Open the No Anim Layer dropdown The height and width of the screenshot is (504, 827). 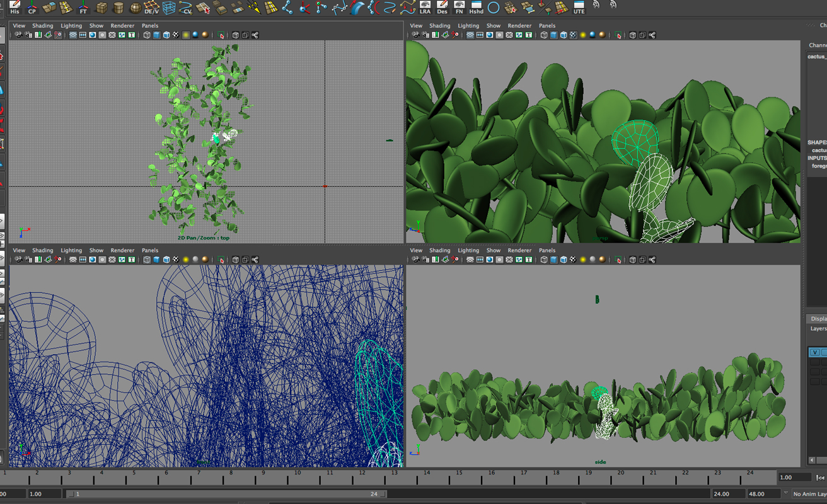[809, 494]
